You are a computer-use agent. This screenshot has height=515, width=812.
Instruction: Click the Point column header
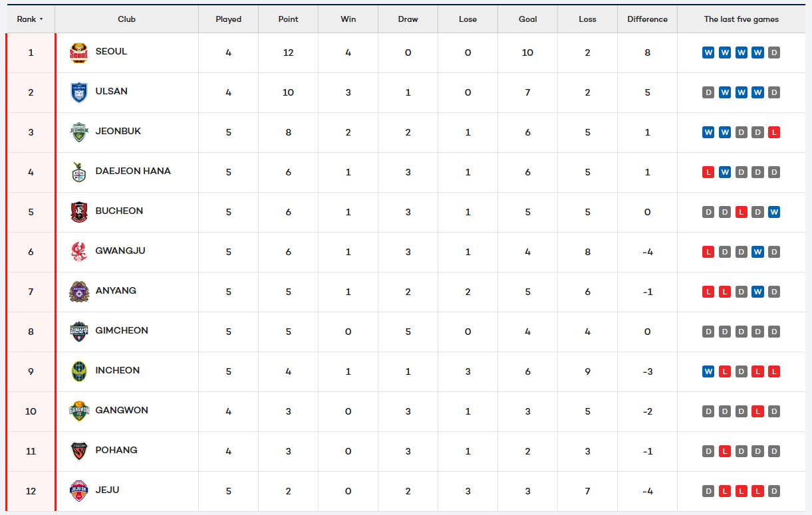(x=288, y=19)
